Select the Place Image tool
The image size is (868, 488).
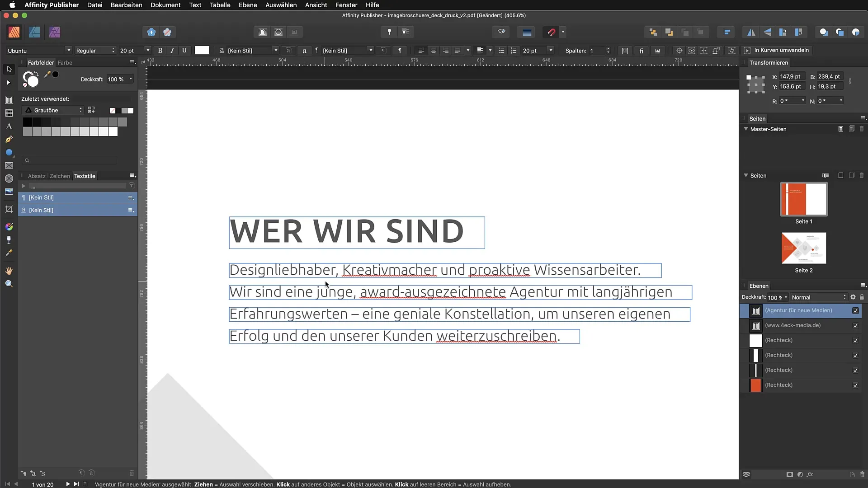click(9, 192)
